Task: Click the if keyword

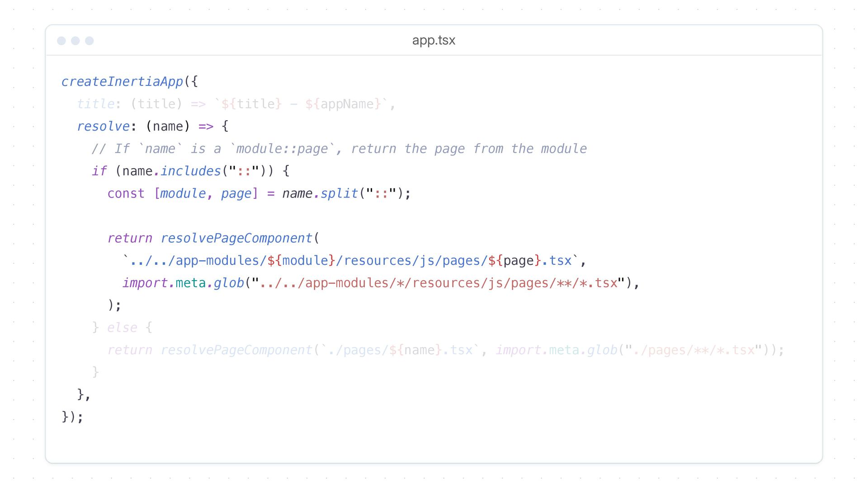Action: 99,171
